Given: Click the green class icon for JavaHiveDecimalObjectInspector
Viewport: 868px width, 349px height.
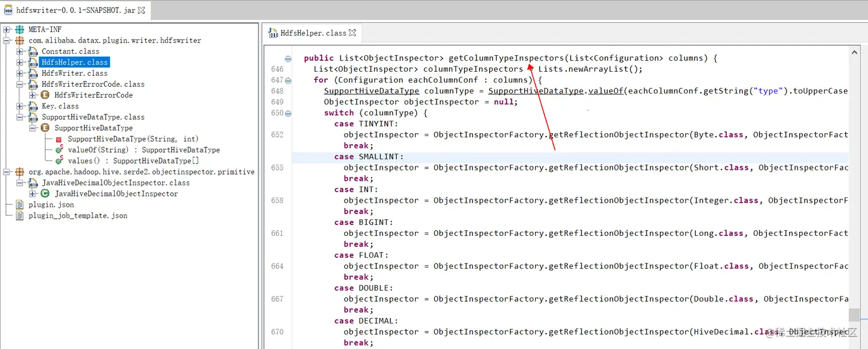Looking at the screenshot, I should (45, 193).
